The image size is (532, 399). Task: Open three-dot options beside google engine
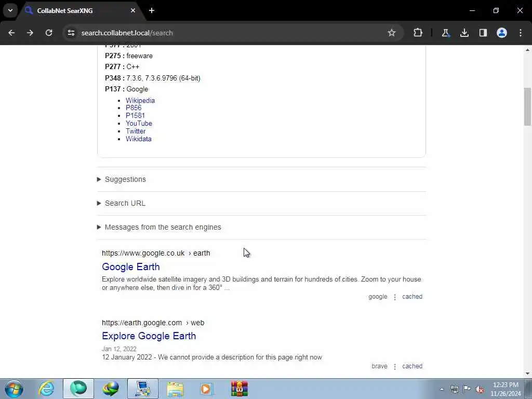(395, 297)
